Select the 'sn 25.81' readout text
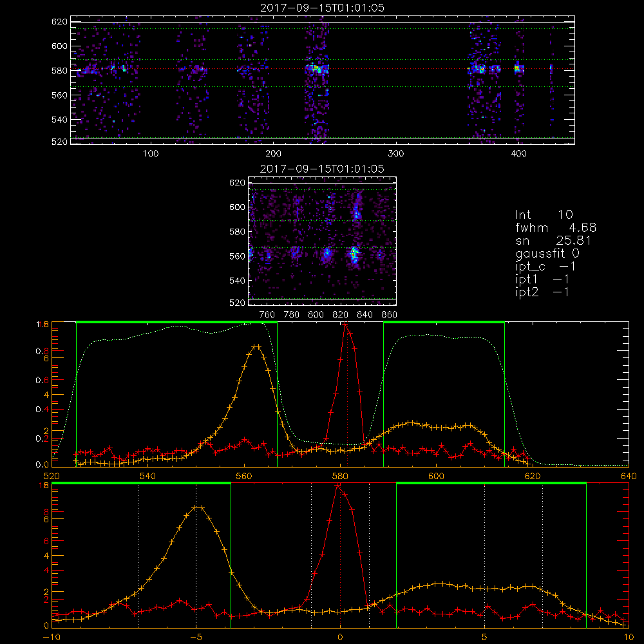Screen dimensions: 644x644 pyautogui.click(x=553, y=240)
